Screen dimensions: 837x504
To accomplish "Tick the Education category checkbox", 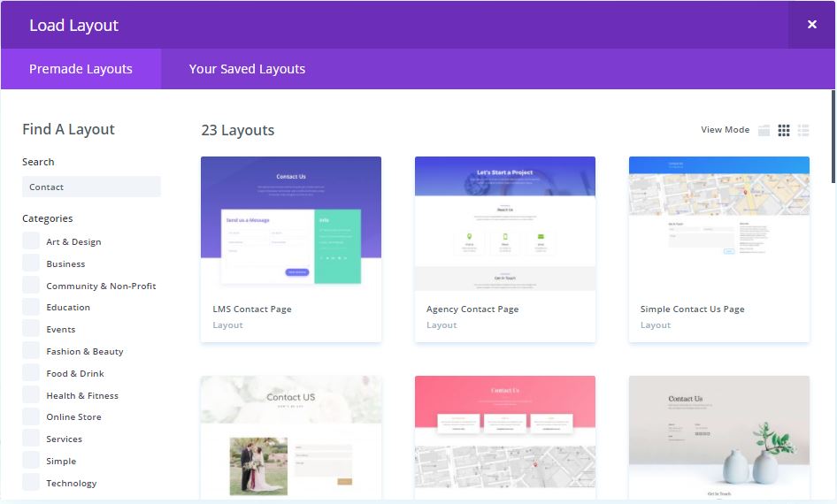I will pos(31,307).
